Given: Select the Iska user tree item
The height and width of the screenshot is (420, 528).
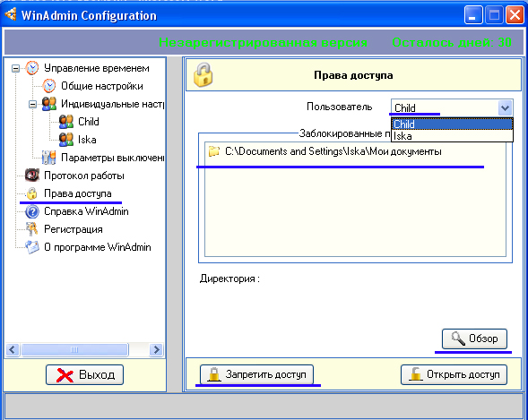Looking at the screenshot, I should click(x=87, y=140).
